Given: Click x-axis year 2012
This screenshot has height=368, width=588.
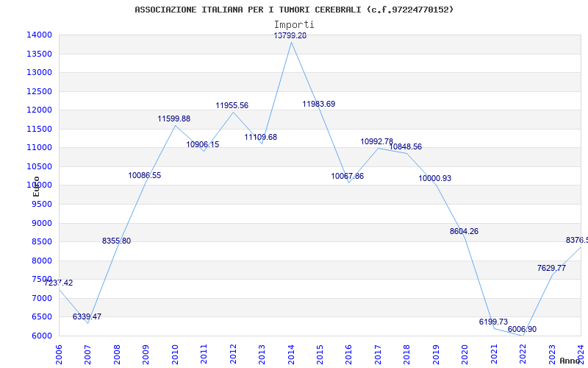Looking at the screenshot, I should coord(233,355).
